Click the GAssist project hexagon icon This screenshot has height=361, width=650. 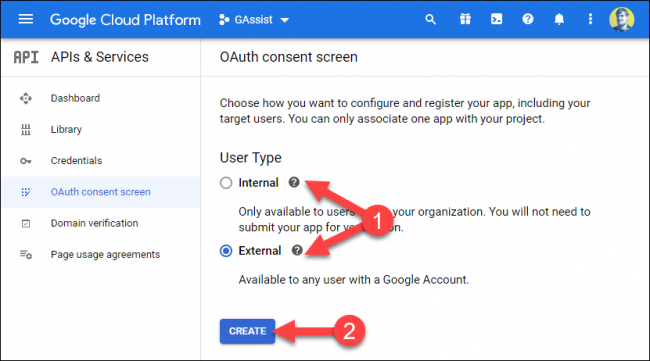224,20
